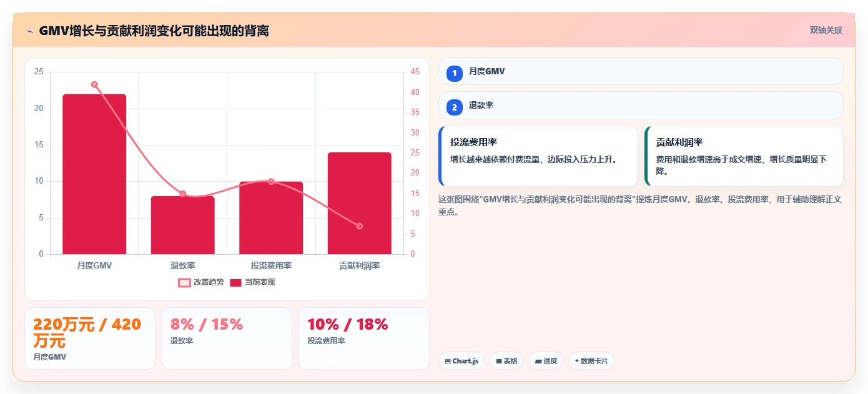This screenshot has width=868, height=394.
Task: Click the left axis value 25
Action: click(39, 72)
